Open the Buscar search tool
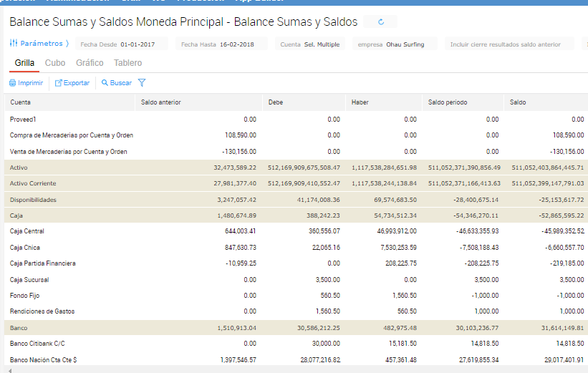This screenshot has height=373, width=588. coord(117,83)
